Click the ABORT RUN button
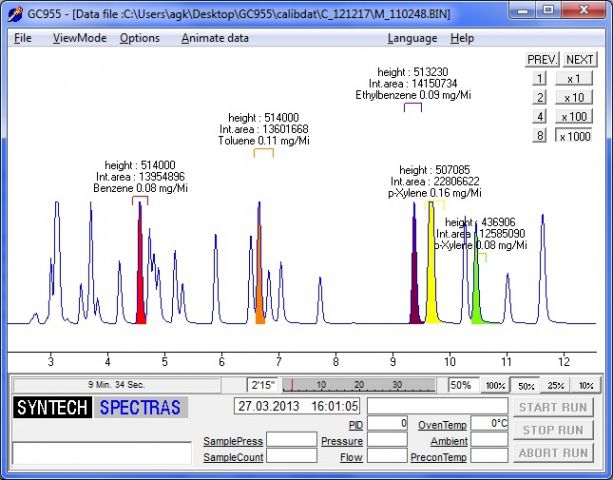 coord(553,453)
